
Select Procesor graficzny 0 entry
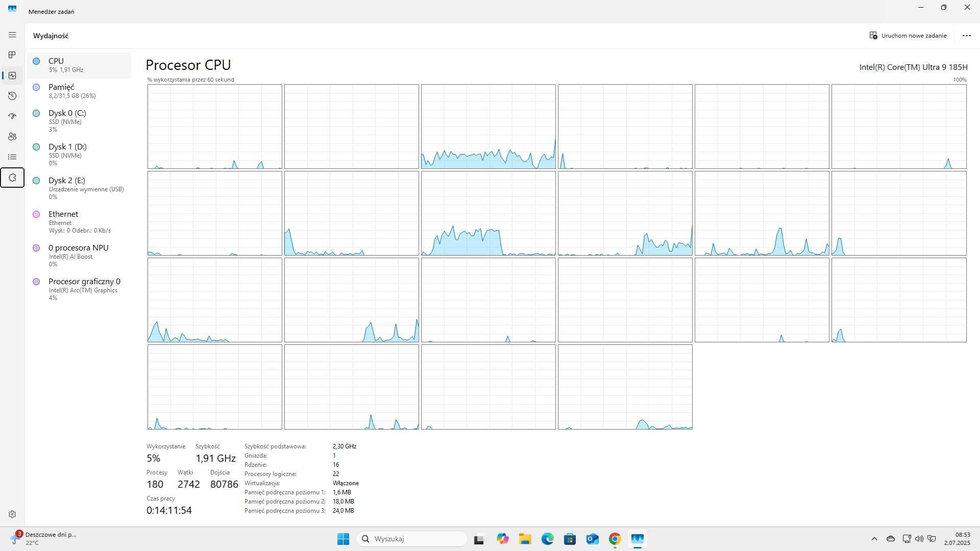click(79, 289)
